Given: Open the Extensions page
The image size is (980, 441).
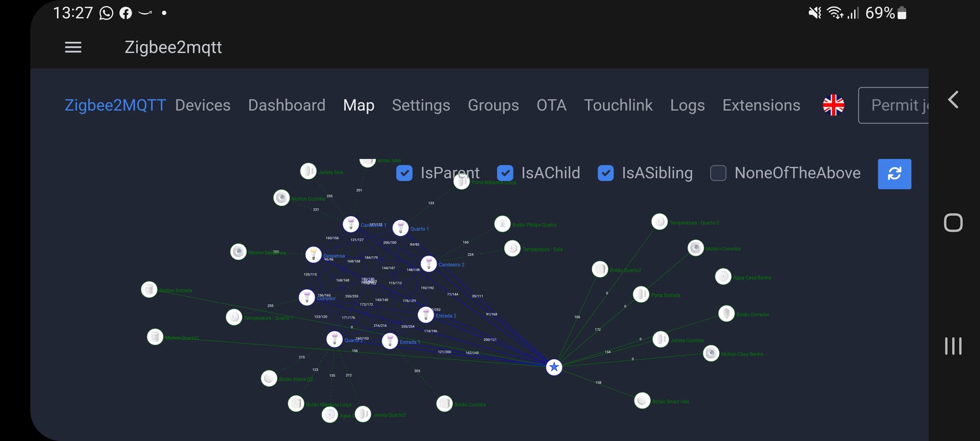Looking at the screenshot, I should 761,105.
